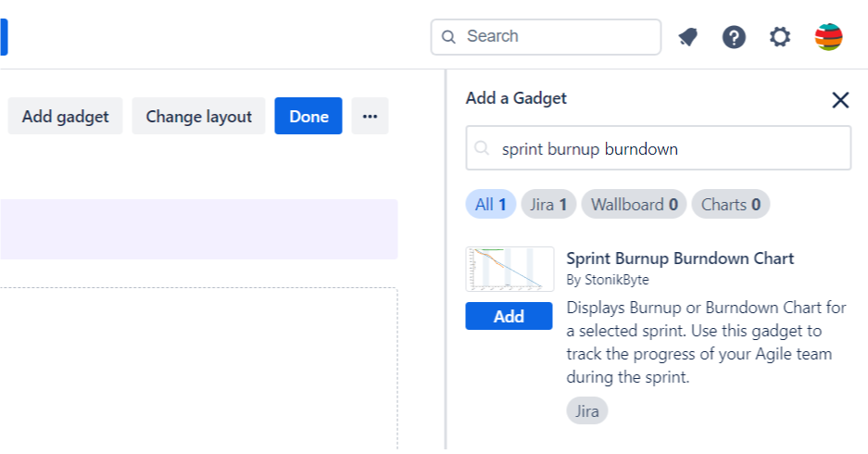Click the Add gadget button
This screenshot has height=454, width=868.
click(x=66, y=116)
